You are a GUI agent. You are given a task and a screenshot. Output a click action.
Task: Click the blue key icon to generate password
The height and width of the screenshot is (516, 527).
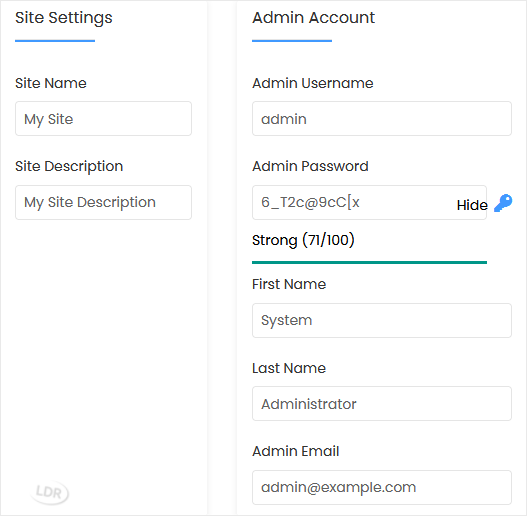503,203
